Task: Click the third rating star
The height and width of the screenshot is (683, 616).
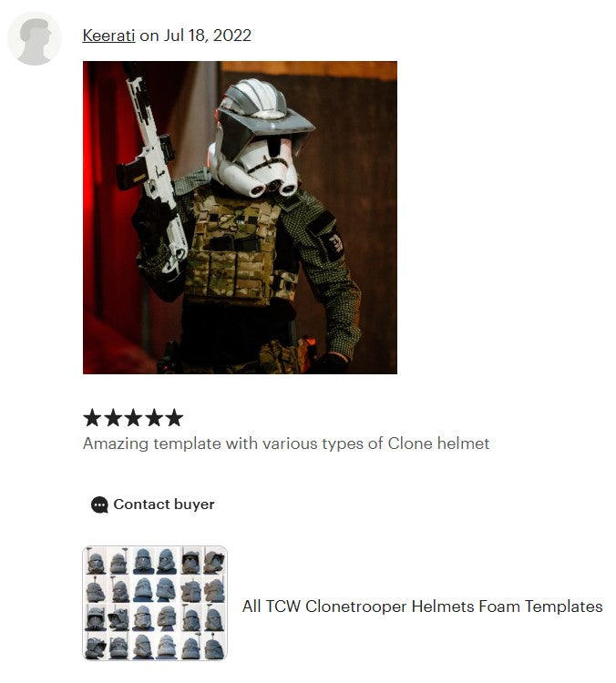Action: (x=133, y=417)
